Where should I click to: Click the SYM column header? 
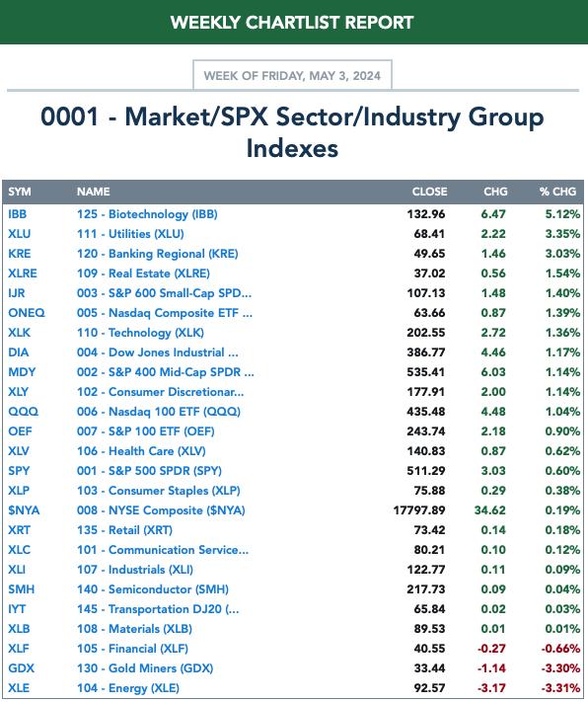pyautogui.click(x=20, y=192)
